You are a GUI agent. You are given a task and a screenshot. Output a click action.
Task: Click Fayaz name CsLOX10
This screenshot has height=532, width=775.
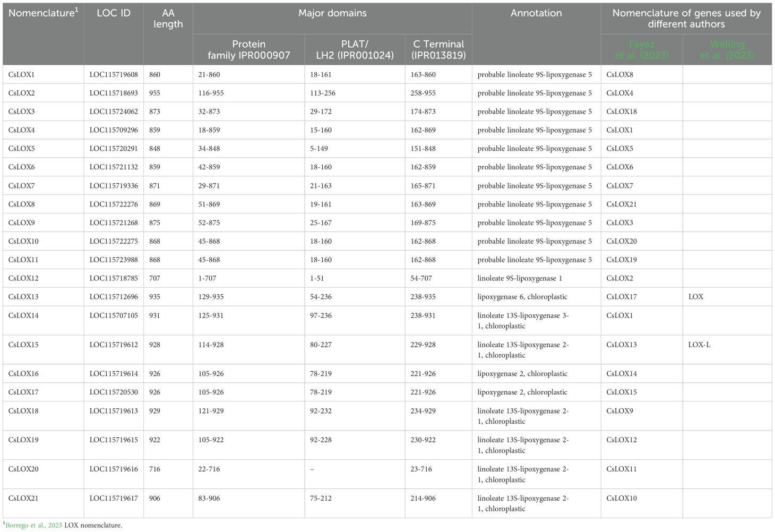(x=622, y=499)
